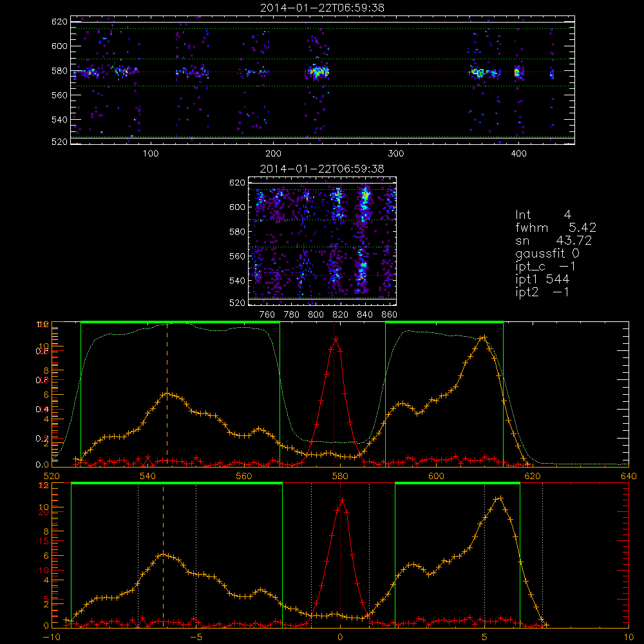Image resolution: width=644 pixels, height=644 pixels.
Task: Click x-axis label 840 on middle image
Action: (x=365, y=315)
